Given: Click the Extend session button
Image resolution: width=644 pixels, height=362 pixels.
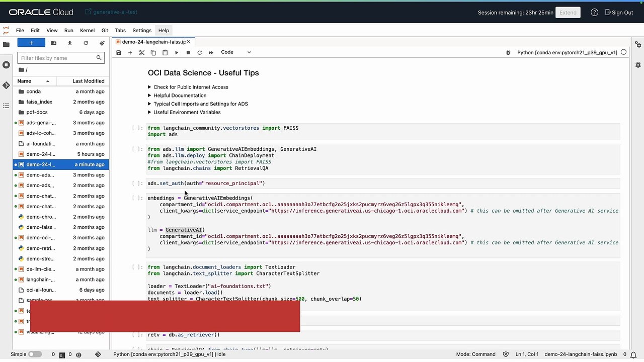Looking at the screenshot, I should coord(568,13).
